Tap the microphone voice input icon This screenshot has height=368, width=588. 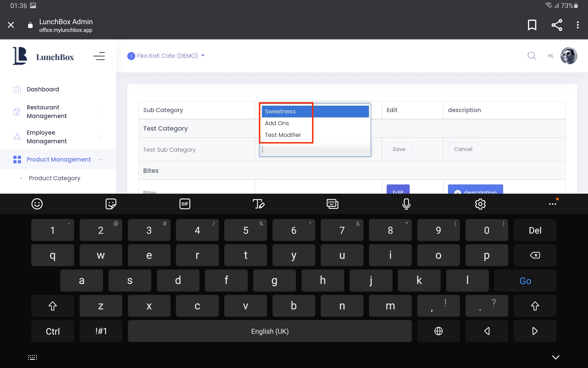(406, 204)
